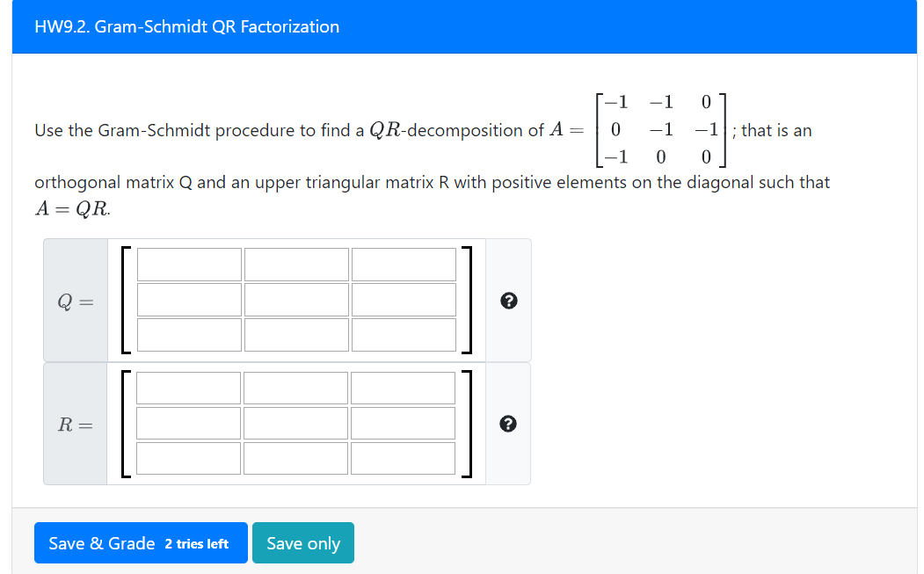
Task: Select the center input cell of matrix Q
Action: (x=295, y=299)
